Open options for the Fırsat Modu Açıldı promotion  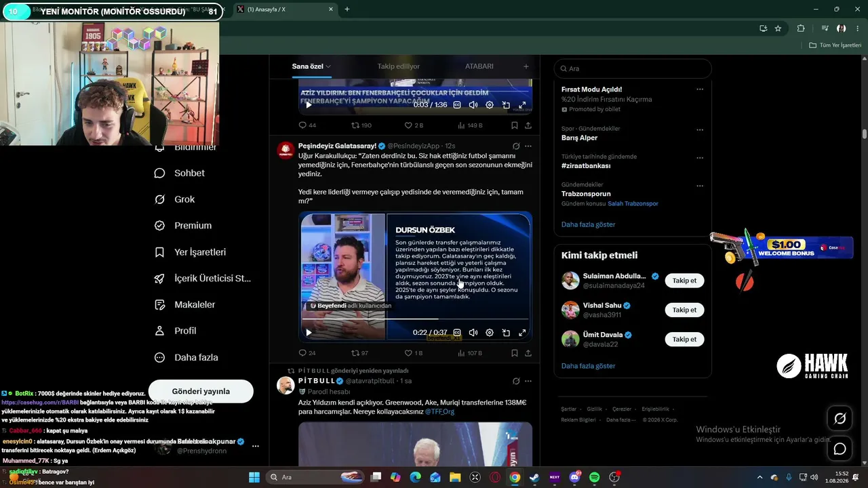(700, 89)
